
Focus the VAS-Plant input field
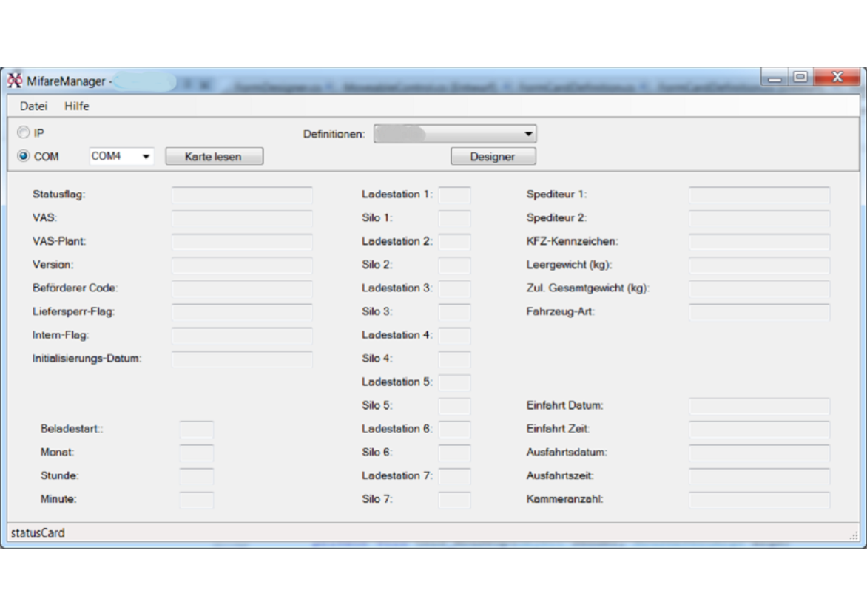point(242,242)
